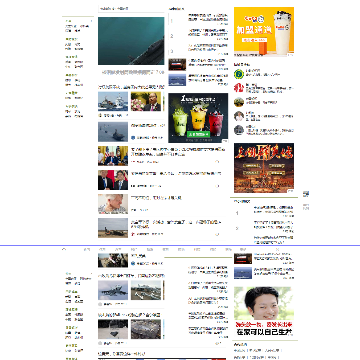Open headline beside gray-haired man photo
360x360 pixels.
[156, 198]
